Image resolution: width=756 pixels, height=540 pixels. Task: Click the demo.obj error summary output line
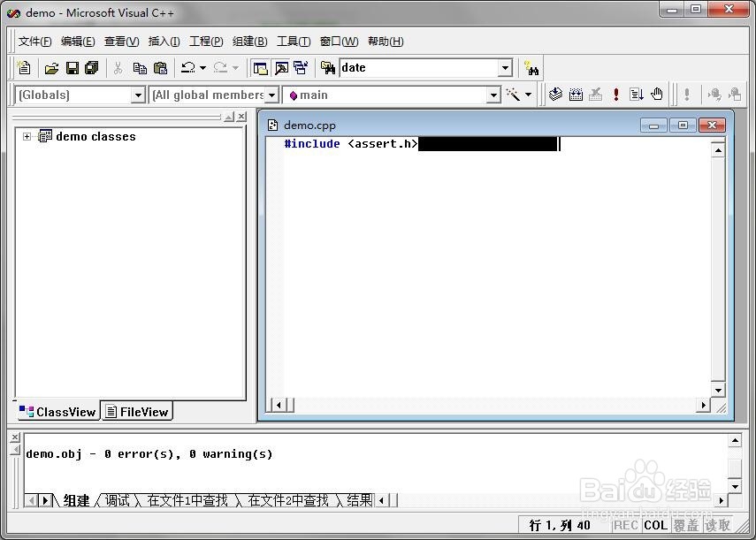click(x=149, y=453)
